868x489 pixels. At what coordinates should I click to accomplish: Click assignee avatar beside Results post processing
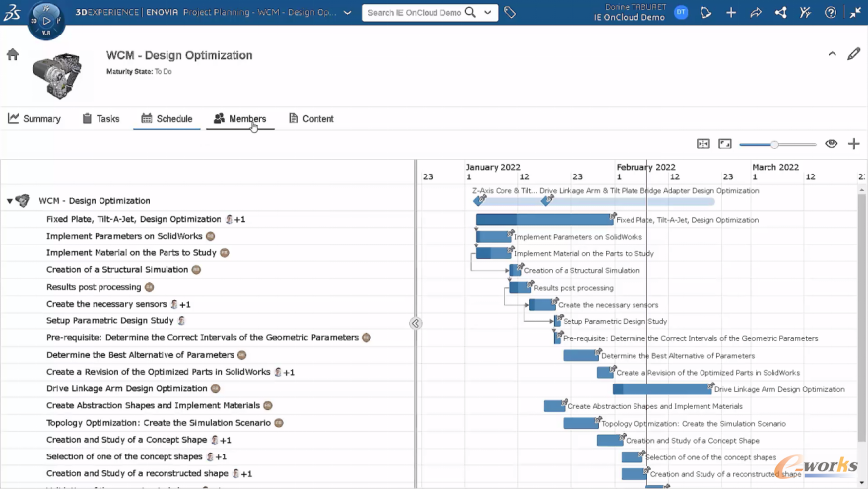(150, 287)
